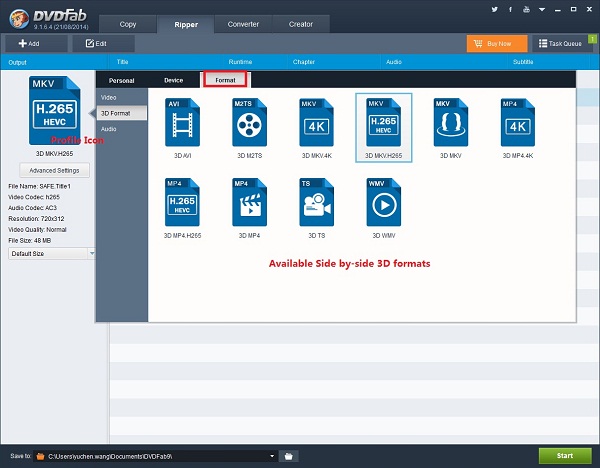Open the Task Queue
The height and width of the screenshot is (468, 600).
561,44
